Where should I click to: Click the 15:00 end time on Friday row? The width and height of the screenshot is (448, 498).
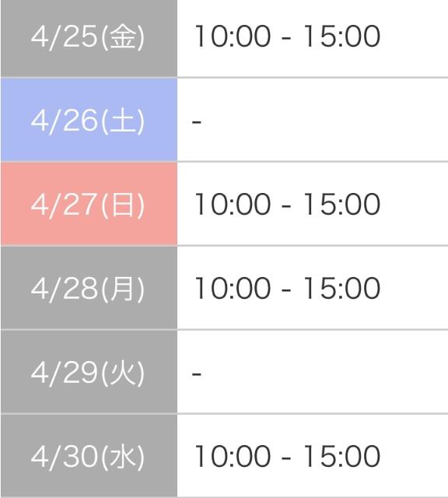(x=342, y=37)
